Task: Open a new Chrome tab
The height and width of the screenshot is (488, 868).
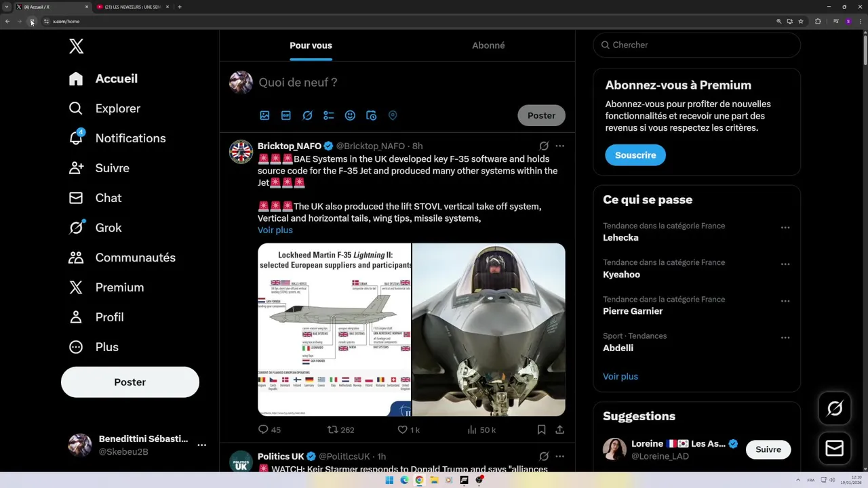Action: pos(179,7)
